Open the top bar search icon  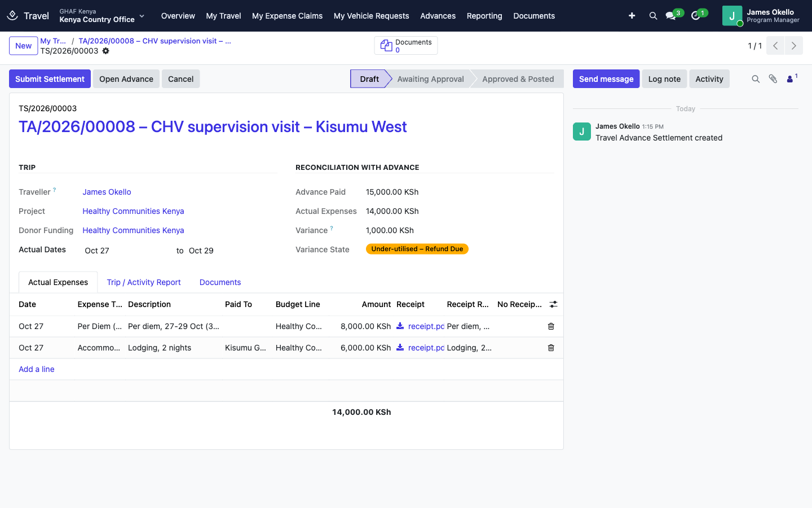pos(653,16)
